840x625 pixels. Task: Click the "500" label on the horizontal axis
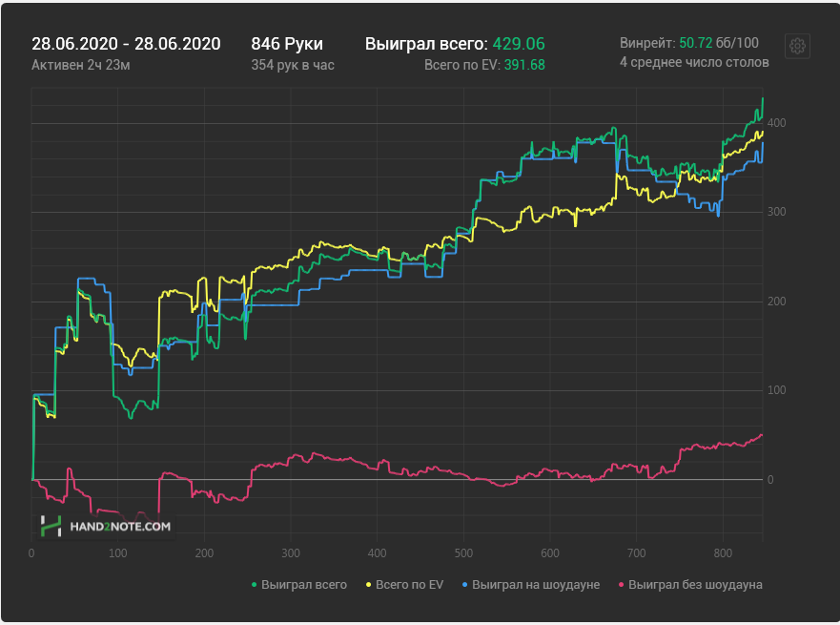pos(463,553)
